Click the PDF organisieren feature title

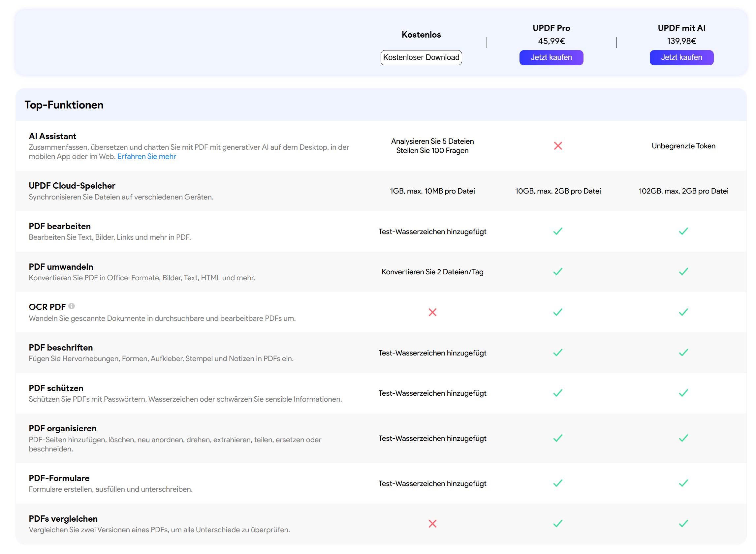tap(62, 428)
